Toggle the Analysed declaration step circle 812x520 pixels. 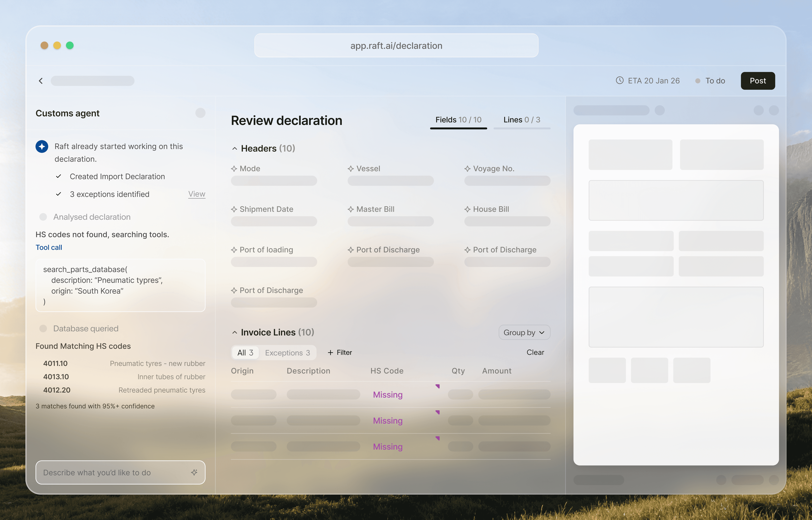click(x=43, y=217)
